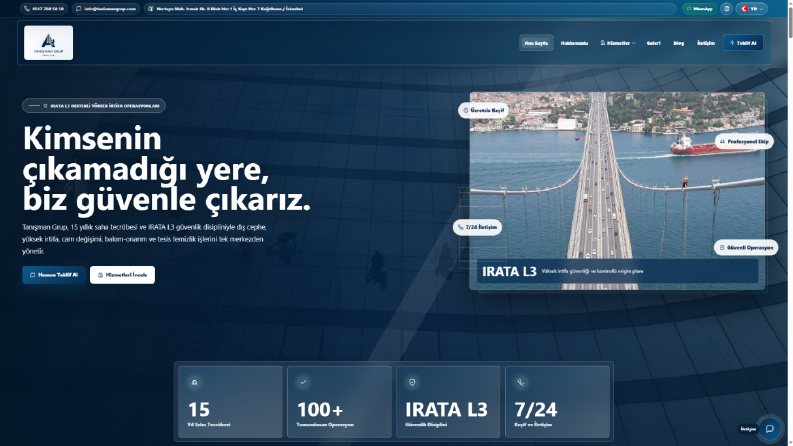Click 15 Yıl Saha Tecrübesi stat
Screen dimensions: 793x446
231,402
